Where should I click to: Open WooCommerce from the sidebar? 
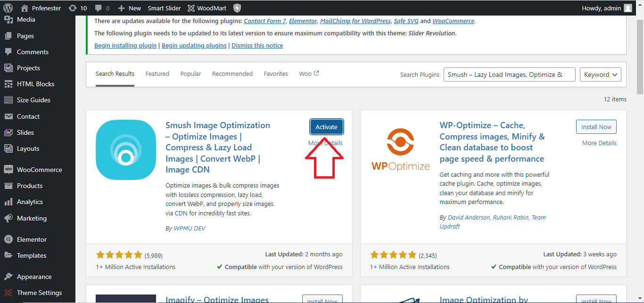pos(39,170)
